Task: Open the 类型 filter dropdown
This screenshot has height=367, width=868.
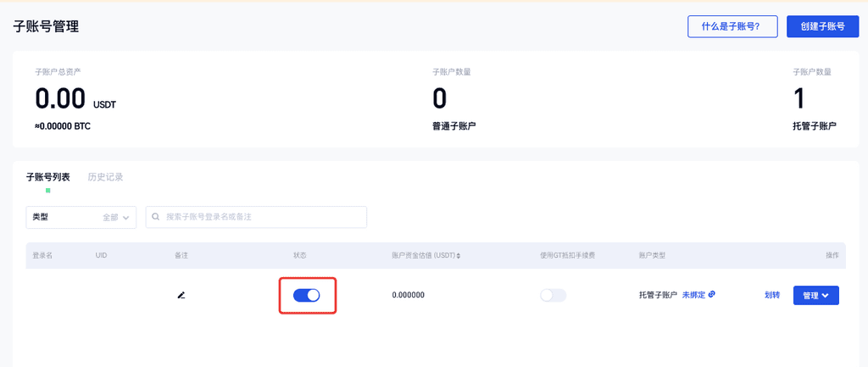Action: 81,217
